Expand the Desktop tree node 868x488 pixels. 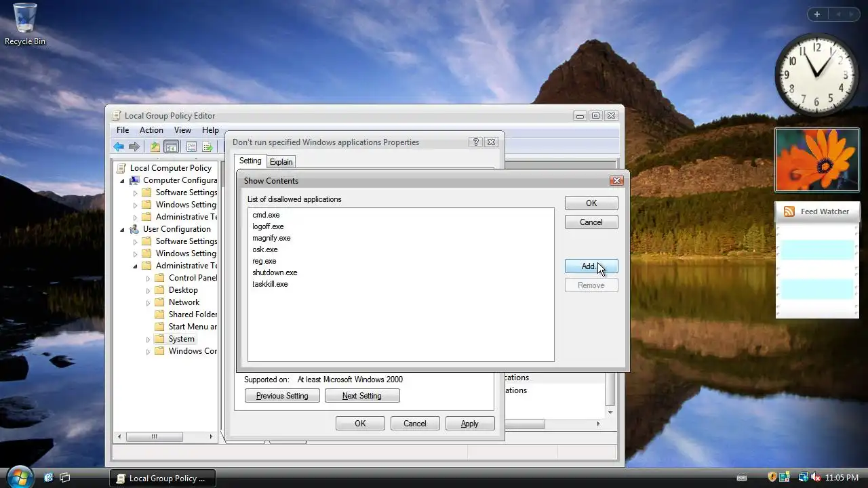pos(149,291)
